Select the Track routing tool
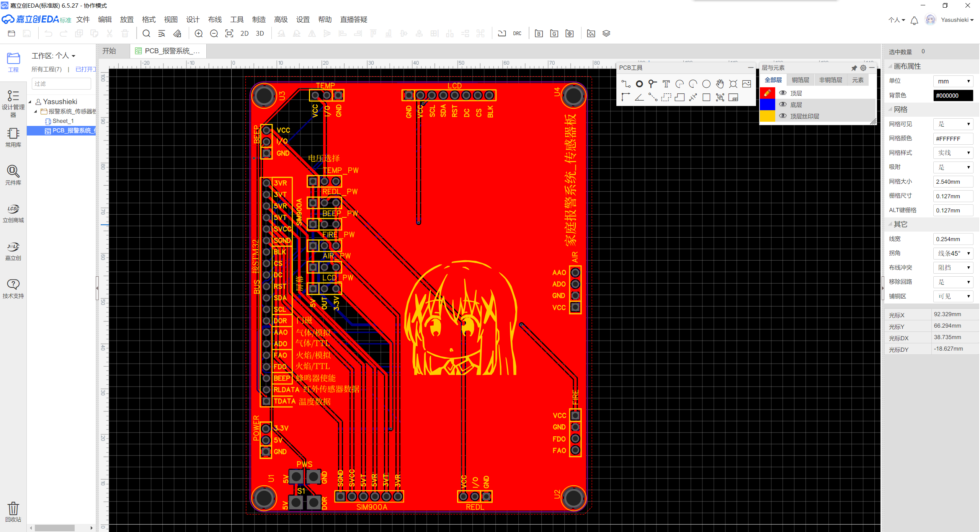The image size is (980, 532). [626, 84]
